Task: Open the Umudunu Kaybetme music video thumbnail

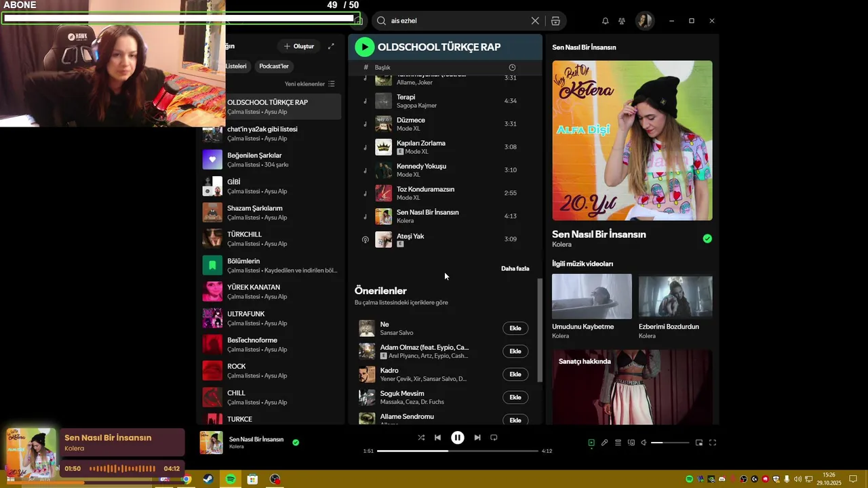Action: (x=592, y=296)
